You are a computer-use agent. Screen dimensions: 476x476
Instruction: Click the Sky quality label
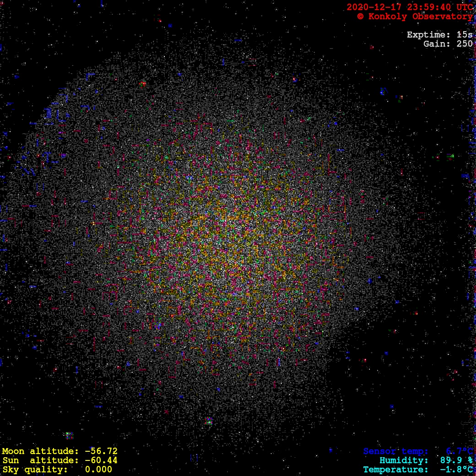35,470
